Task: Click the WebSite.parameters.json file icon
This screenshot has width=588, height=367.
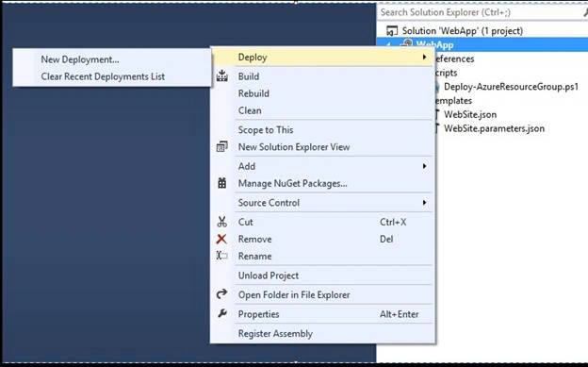Action: coord(437,128)
